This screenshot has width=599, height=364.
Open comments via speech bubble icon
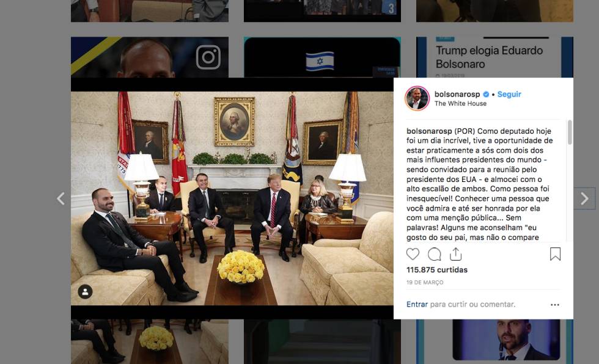coord(435,254)
